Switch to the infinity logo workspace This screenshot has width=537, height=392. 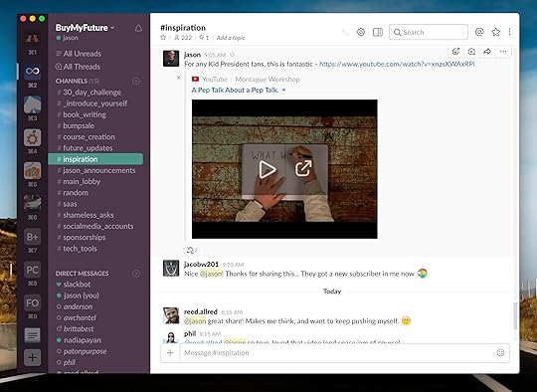[32, 72]
